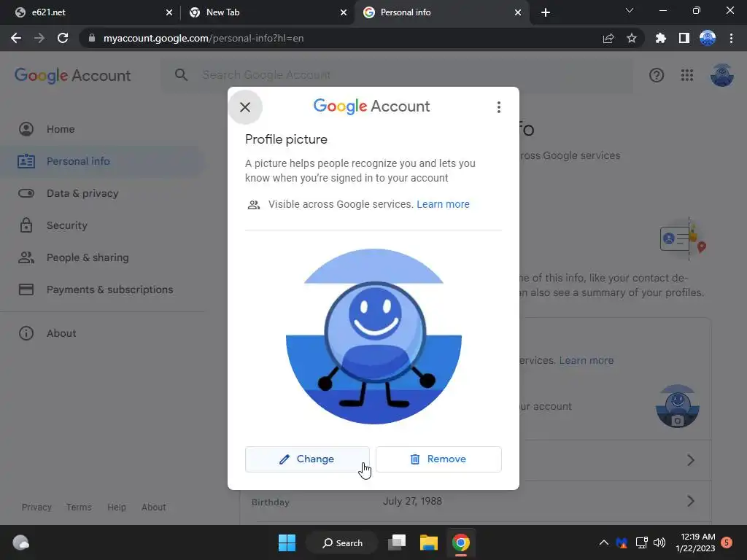Viewport: 747px width, 560px height.
Task: Select Personal info in the sidebar
Action: [102, 161]
